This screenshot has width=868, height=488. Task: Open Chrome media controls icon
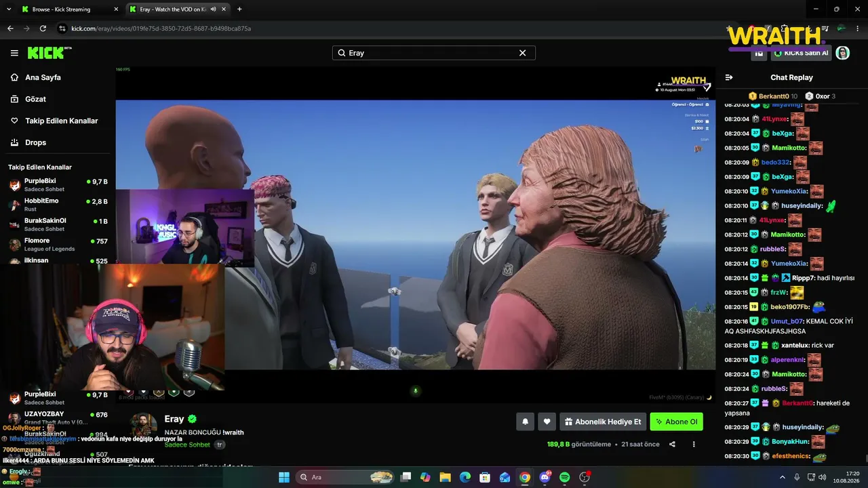pyautogui.click(x=825, y=28)
